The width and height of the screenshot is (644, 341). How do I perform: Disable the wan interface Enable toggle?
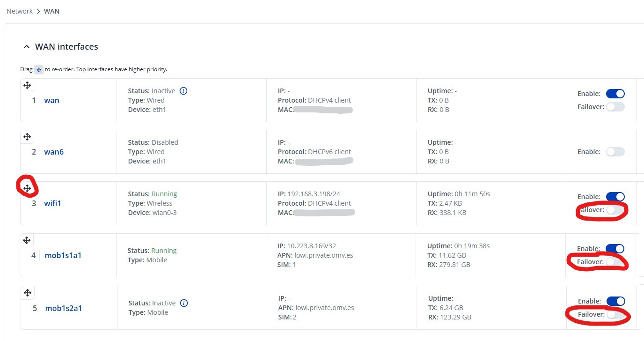click(615, 94)
